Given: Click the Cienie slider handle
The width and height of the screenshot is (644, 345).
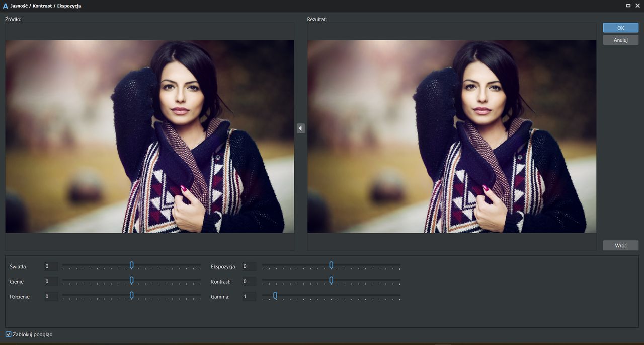Looking at the screenshot, I should pos(131,281).
